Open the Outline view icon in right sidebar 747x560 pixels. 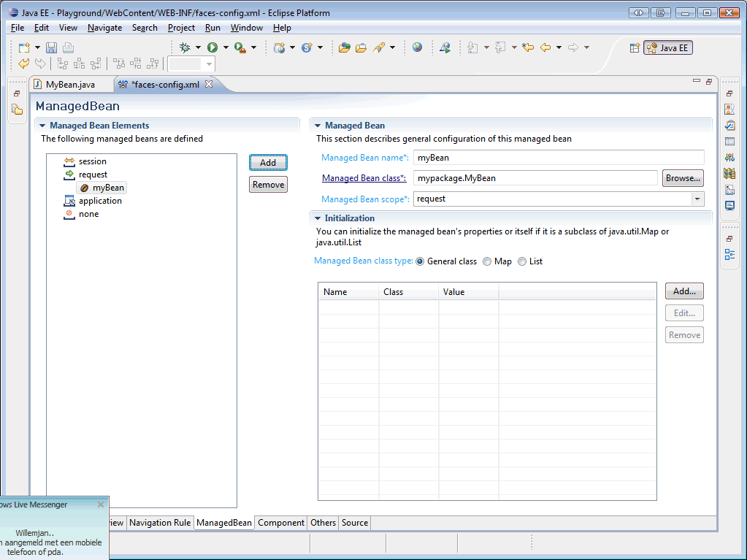coord(729,254)
